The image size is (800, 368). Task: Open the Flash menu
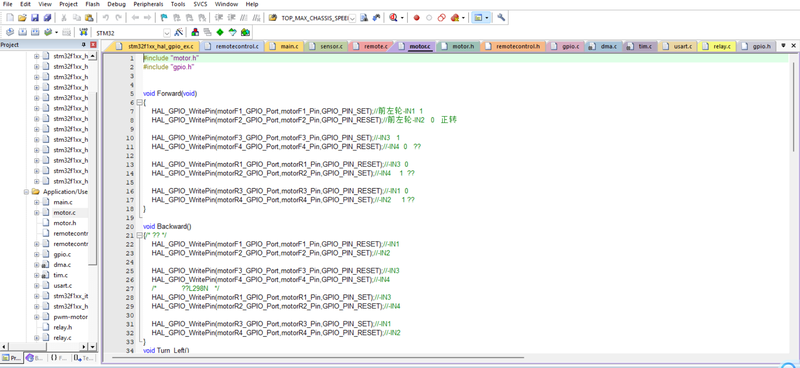point(92,4)
